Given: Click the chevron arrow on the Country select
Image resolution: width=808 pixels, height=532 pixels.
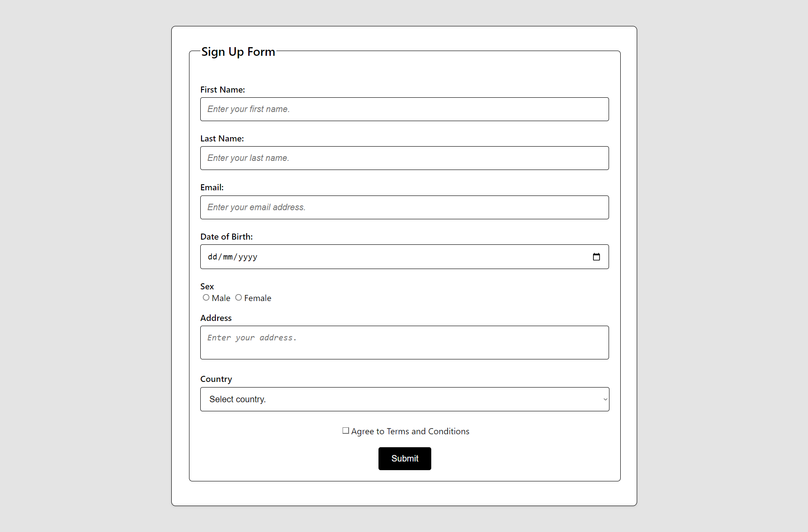Looking at the screenshot, I should click(x=605, y=399).
